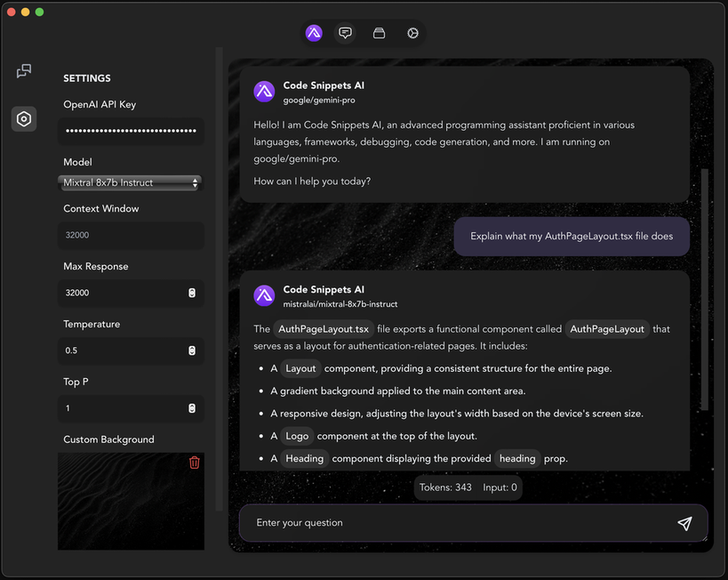Delete the custom background using the trash icon

coord(195,463)
